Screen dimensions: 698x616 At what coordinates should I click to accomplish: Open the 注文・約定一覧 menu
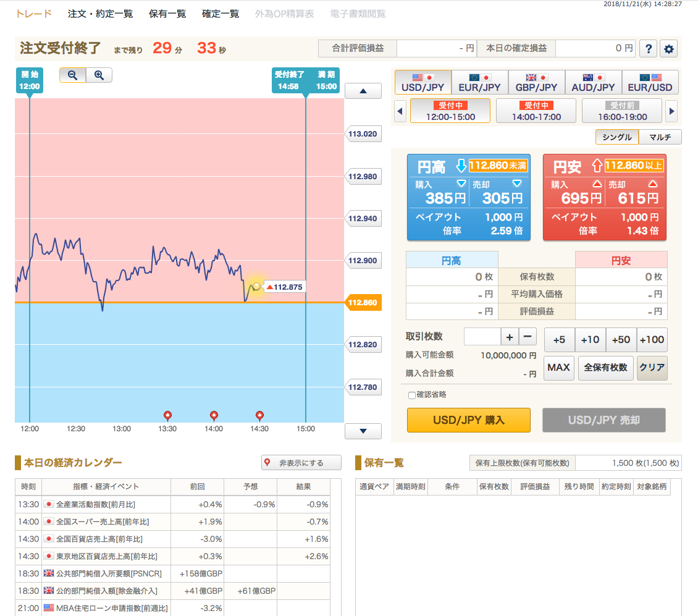[100, 14]
